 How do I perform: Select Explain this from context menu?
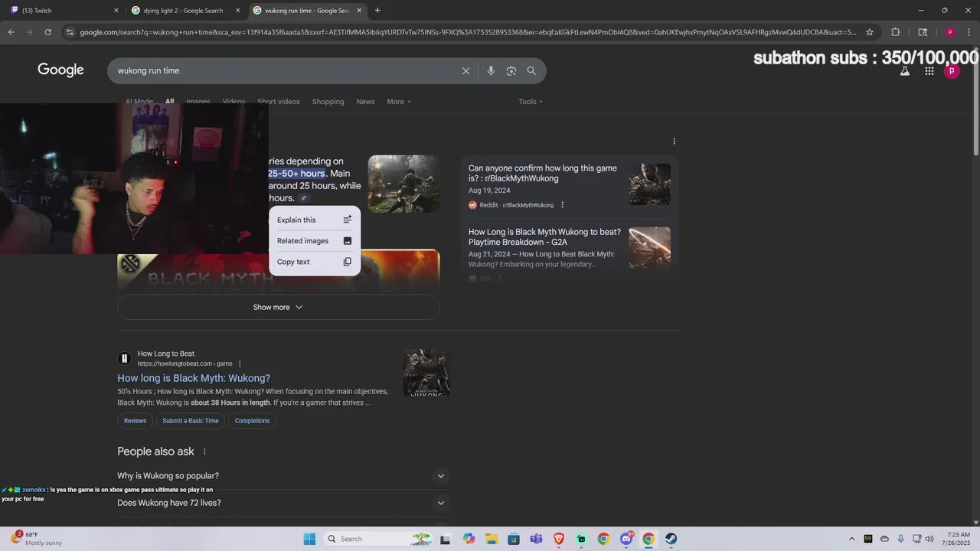point(315,220)
